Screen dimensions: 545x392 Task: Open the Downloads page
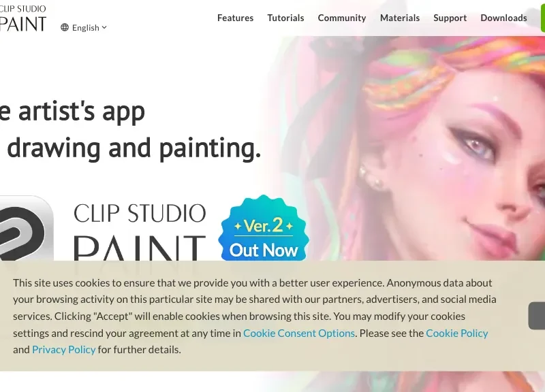pyautogui.click(x=503, y=18)
